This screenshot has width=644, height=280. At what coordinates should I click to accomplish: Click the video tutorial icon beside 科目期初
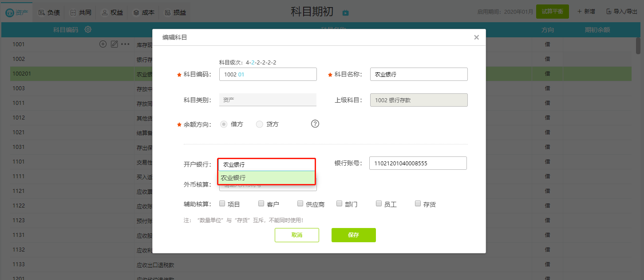[345, 13]
